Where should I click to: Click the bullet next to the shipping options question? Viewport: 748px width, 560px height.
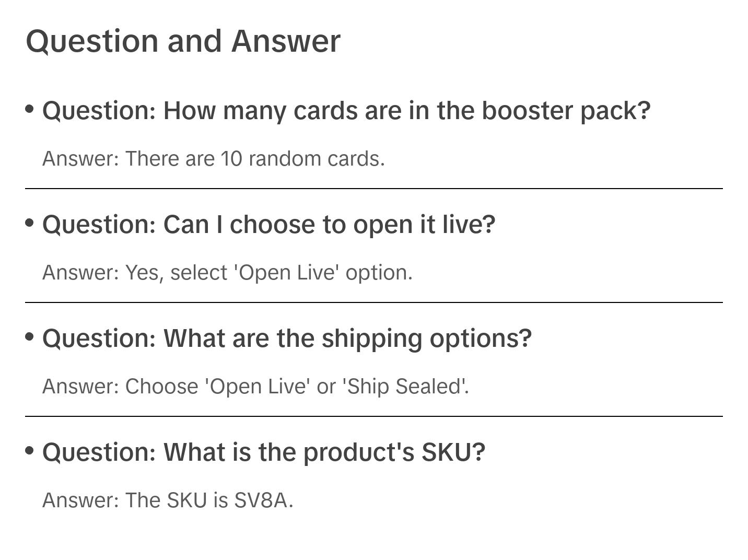tap(30, 336)
